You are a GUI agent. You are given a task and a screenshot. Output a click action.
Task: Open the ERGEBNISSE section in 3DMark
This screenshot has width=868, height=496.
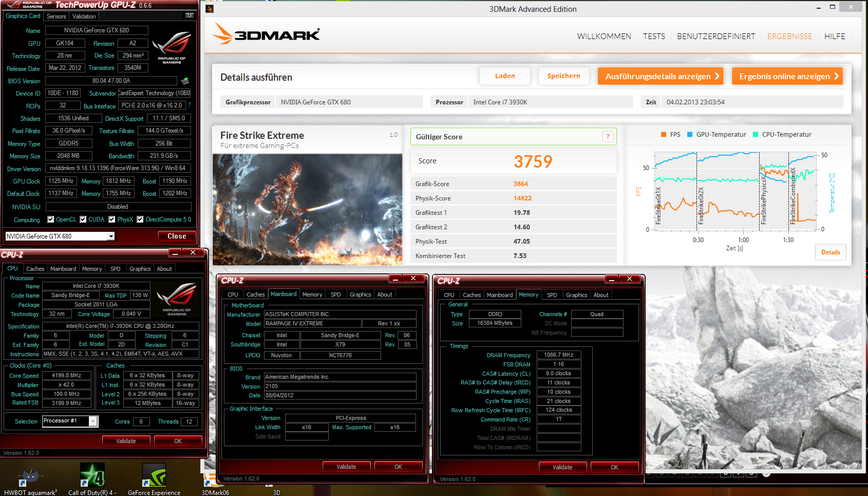(x=789, y=36)
